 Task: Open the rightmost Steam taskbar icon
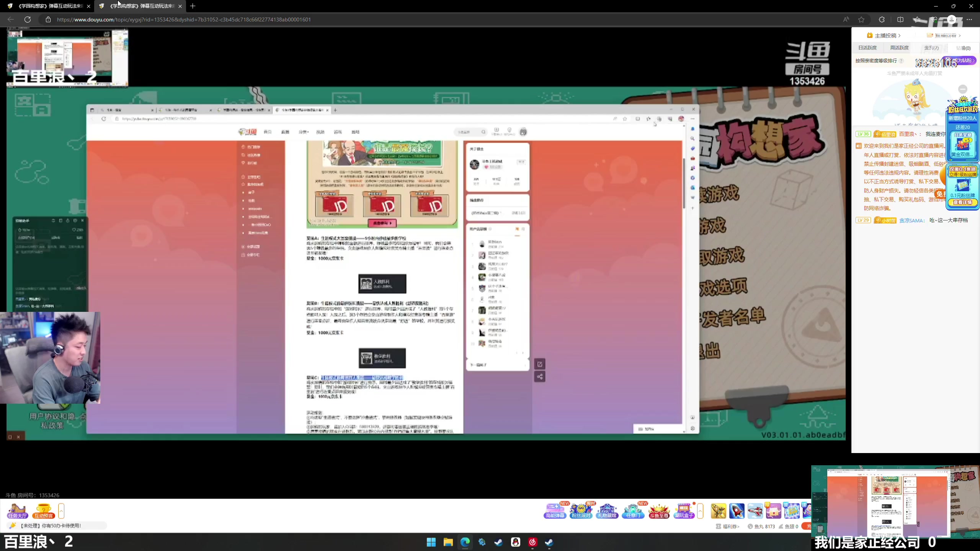549,542
